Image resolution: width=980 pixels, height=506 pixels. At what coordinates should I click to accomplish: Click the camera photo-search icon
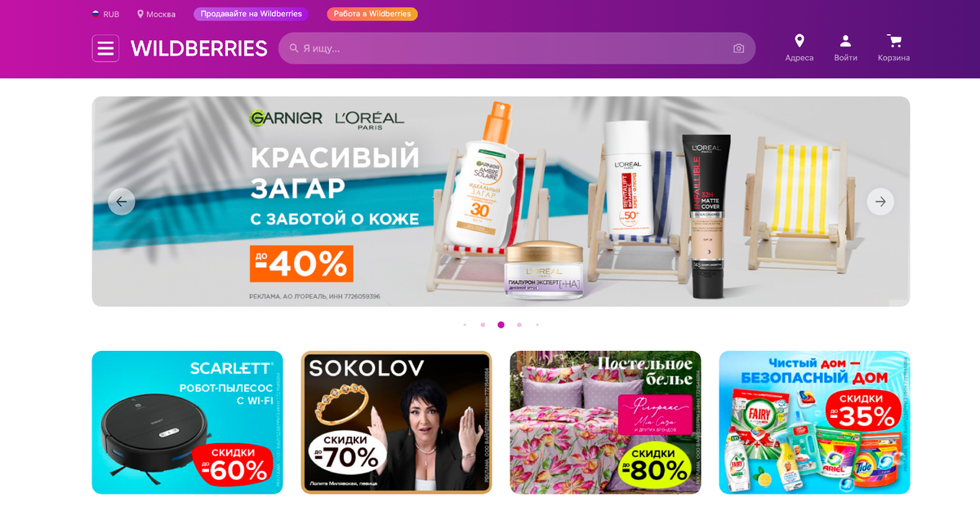738,48
